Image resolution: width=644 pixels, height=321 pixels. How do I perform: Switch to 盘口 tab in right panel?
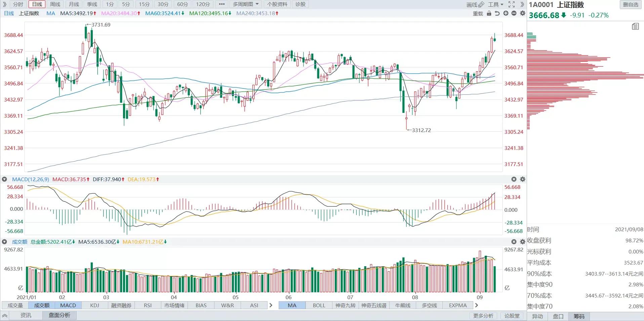pyautogui.click(x=558, y=316)
